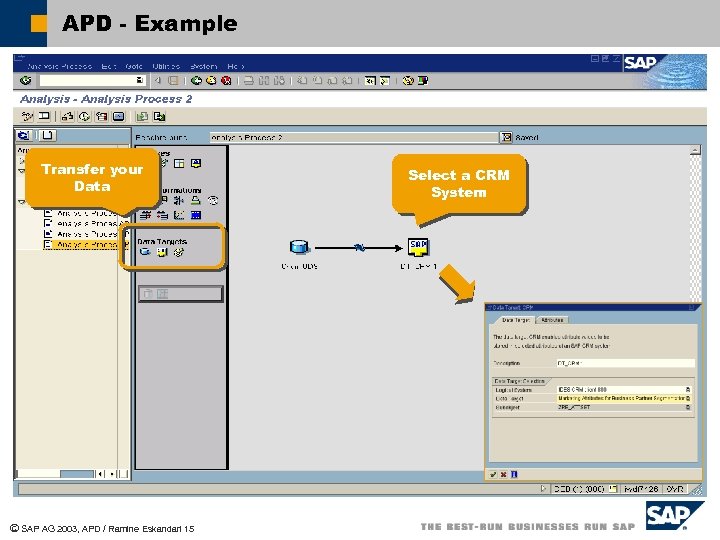Screen dimensions: 720x540
Task: Open the Goto menu
Action: (134, 67)
